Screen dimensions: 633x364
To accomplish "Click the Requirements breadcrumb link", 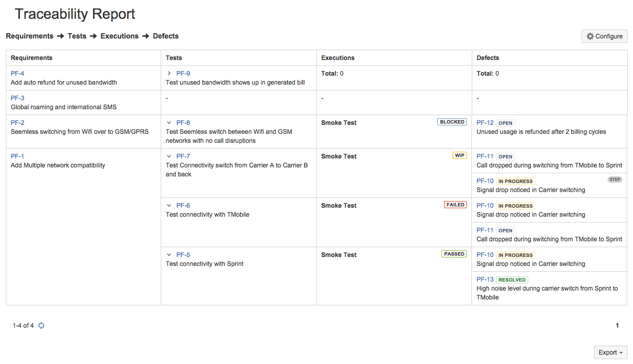I will tap(30, 36).
